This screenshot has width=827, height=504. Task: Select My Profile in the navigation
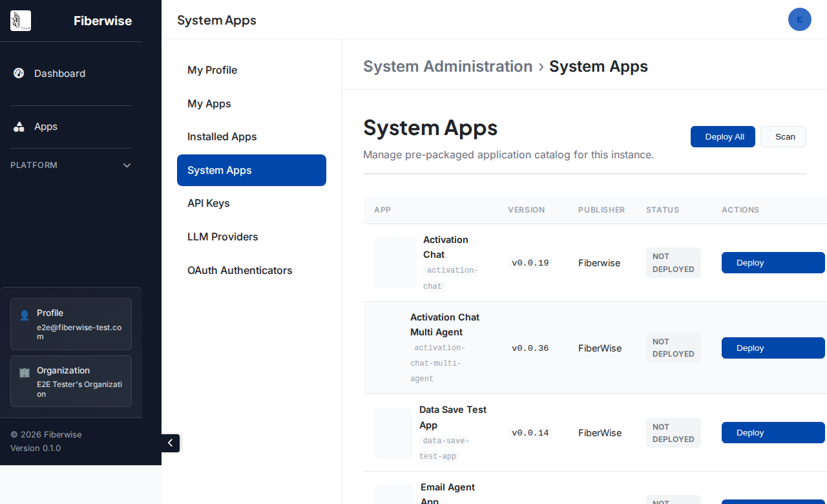click(212, 70)
